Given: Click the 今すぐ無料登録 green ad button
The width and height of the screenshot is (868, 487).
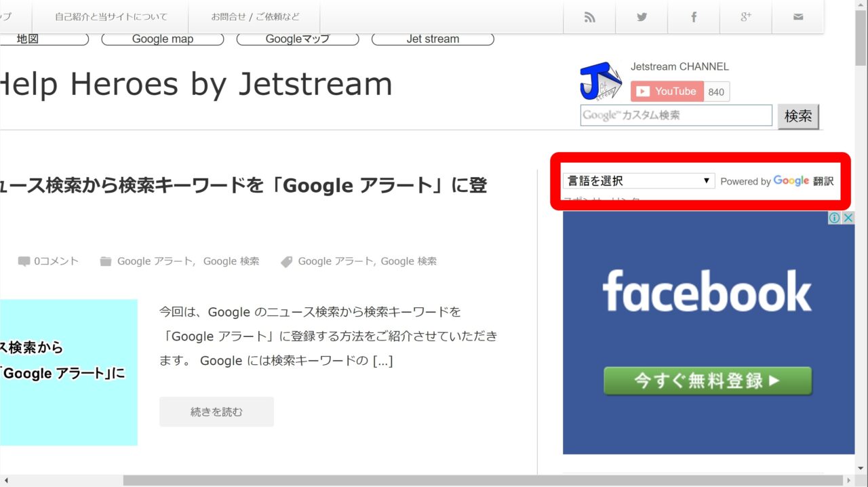Looking at the screenshot, I should pos(707,381).
